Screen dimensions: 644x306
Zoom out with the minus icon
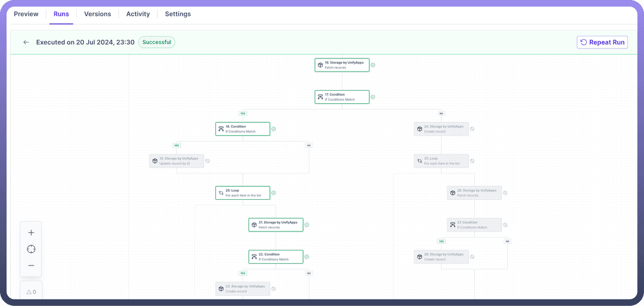(31, 265)
